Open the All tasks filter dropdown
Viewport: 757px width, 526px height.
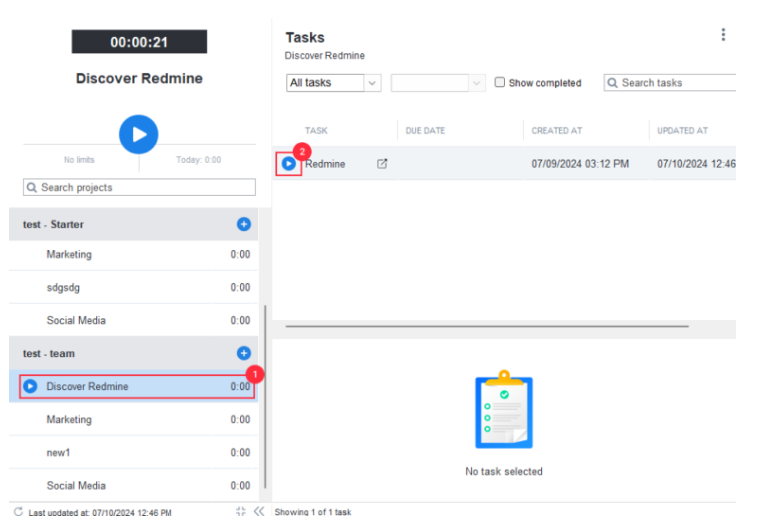pyautogui.click(x=333, y=83)
